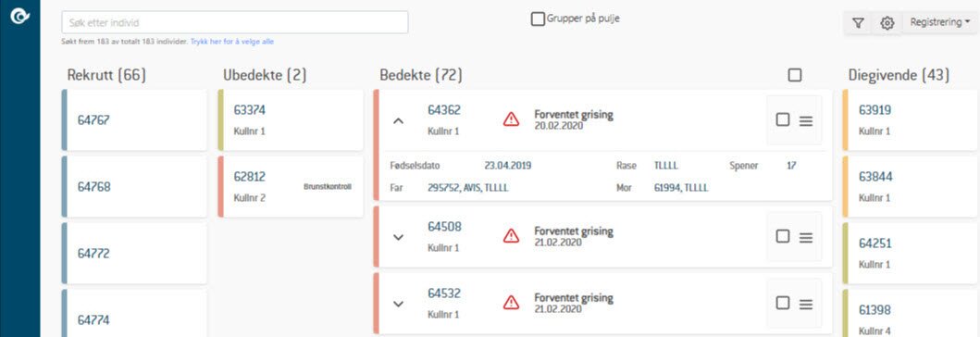Click warning triangle on sow 64362

coord(511,119)
